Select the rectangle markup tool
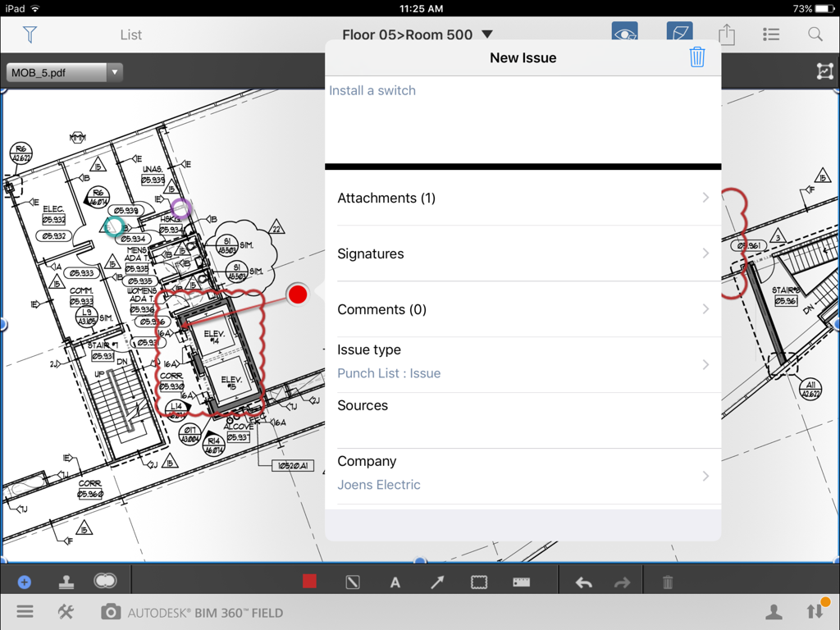The height and width of the screenshot is (630, 840). [479, 581]
